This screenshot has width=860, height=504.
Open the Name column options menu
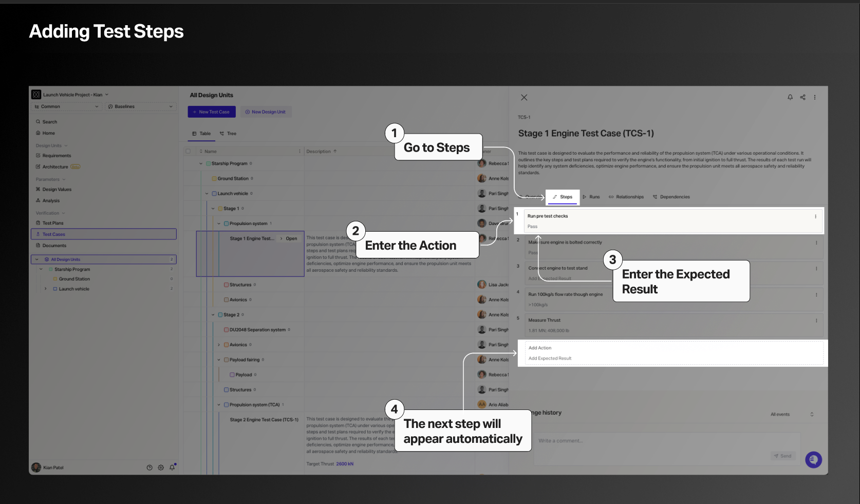(x=300, y=152)
